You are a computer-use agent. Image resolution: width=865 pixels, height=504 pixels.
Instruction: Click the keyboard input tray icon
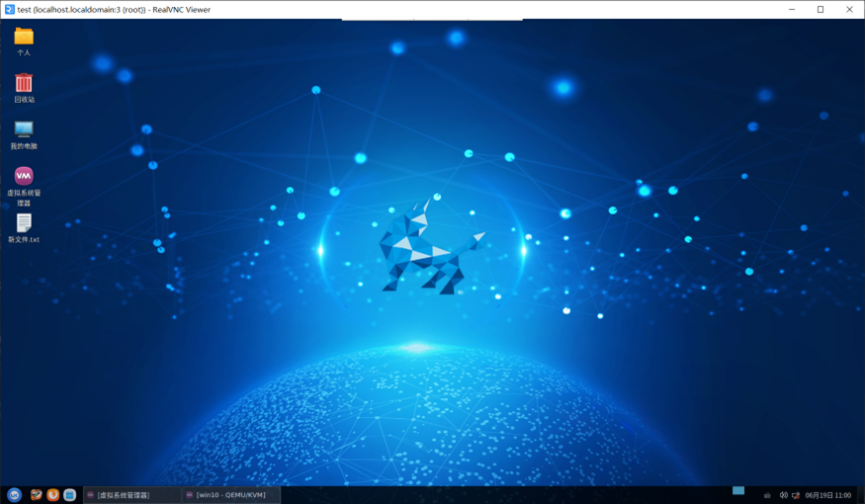tap(767, 495)
